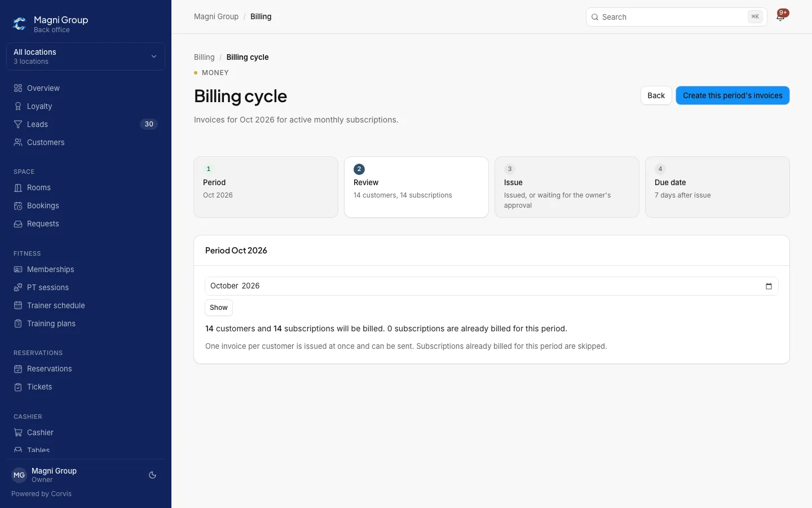Open the Reservations calendar icon

[x=18, y=369]
